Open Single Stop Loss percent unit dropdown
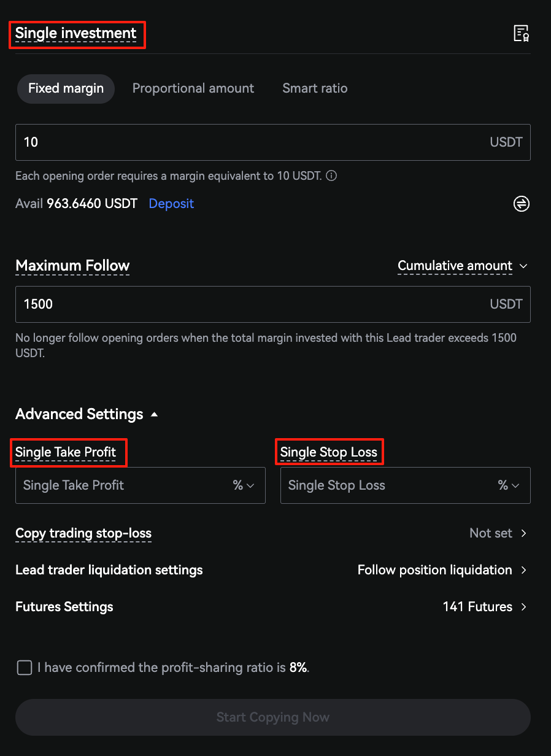The width and height of the screenshot is (551, 756). click(x=509, y=485)
